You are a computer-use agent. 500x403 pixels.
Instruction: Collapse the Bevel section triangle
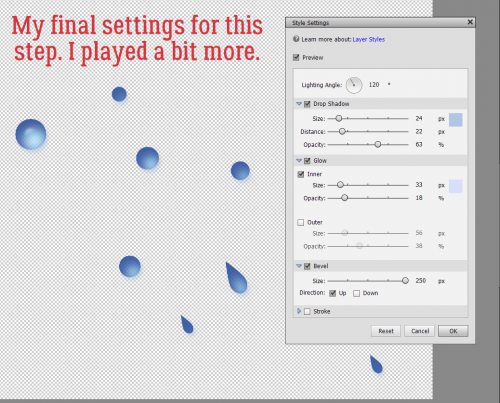[x=299, y=266]
